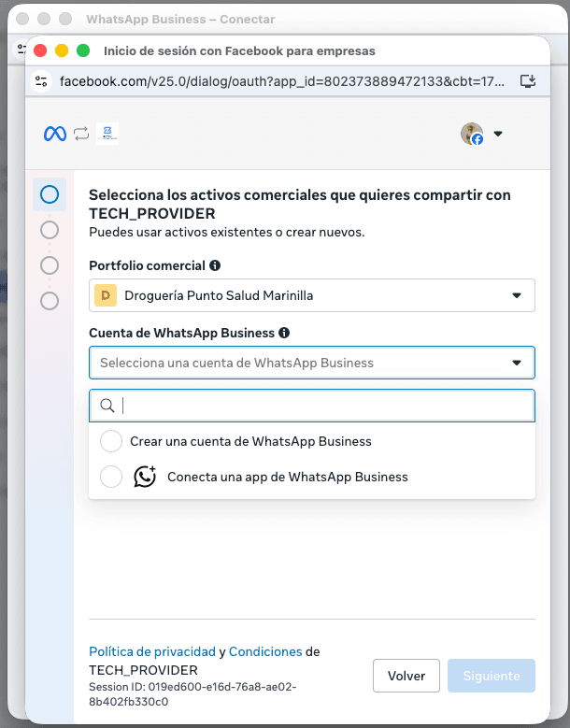Open the profile account dropdown arrow
The height and width of the screenshot is (728, 570).
[x=498, y=134]
